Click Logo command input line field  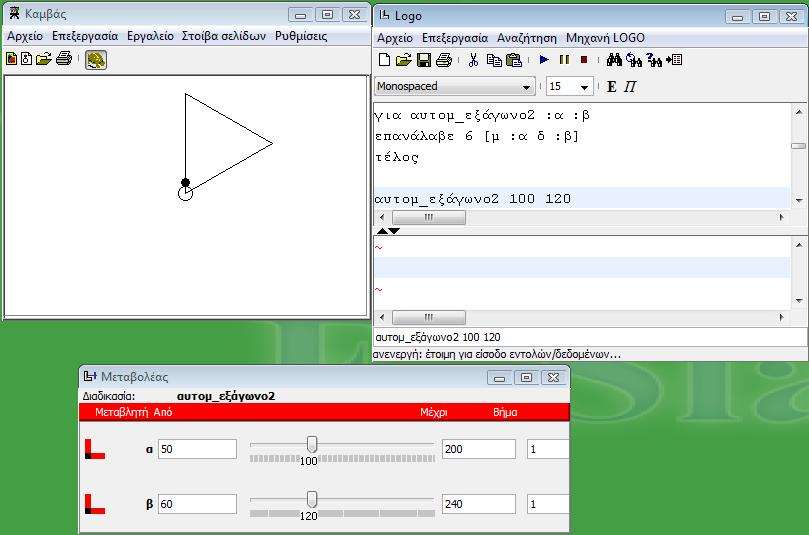coord(590,337)
